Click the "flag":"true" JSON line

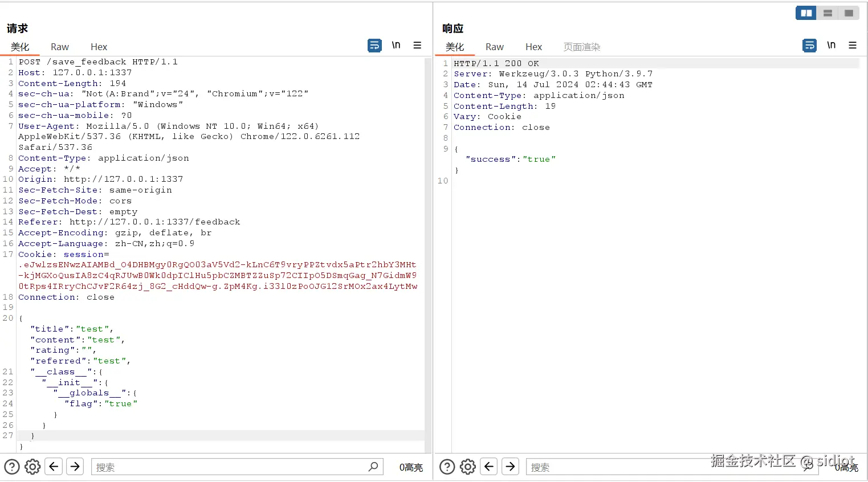[101, 403]
